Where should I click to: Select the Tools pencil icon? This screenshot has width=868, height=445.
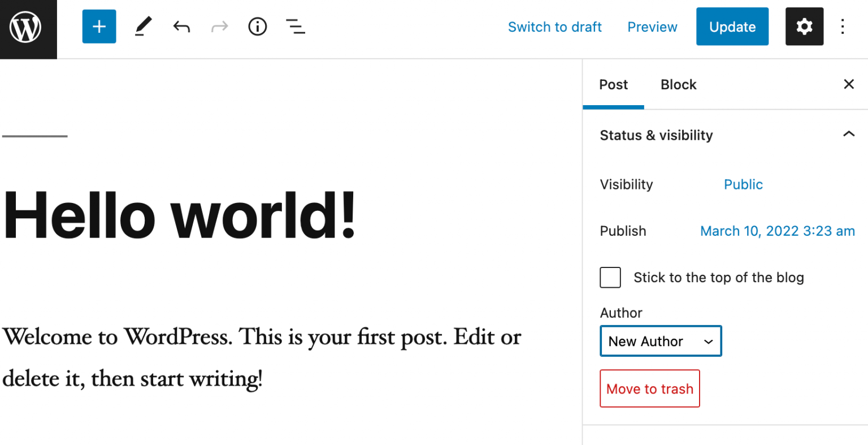(143, 26)
